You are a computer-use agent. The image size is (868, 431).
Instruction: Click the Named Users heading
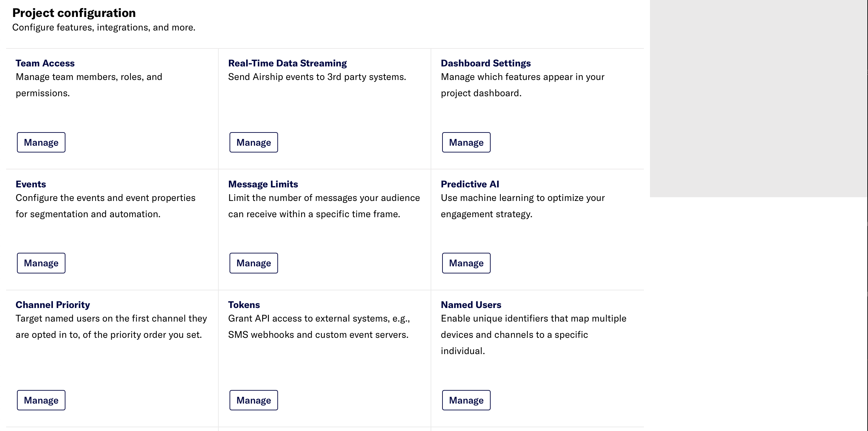coord(471,305)
